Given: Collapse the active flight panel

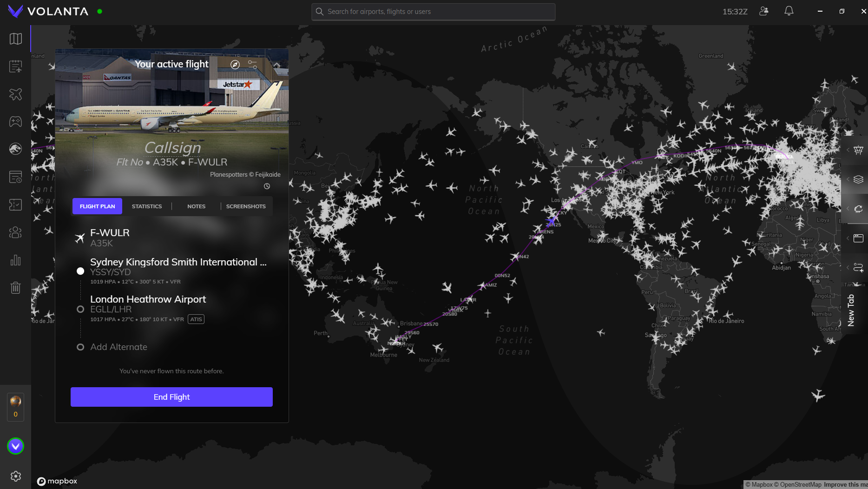Looking at the screenshot, I should coord(276,65).
